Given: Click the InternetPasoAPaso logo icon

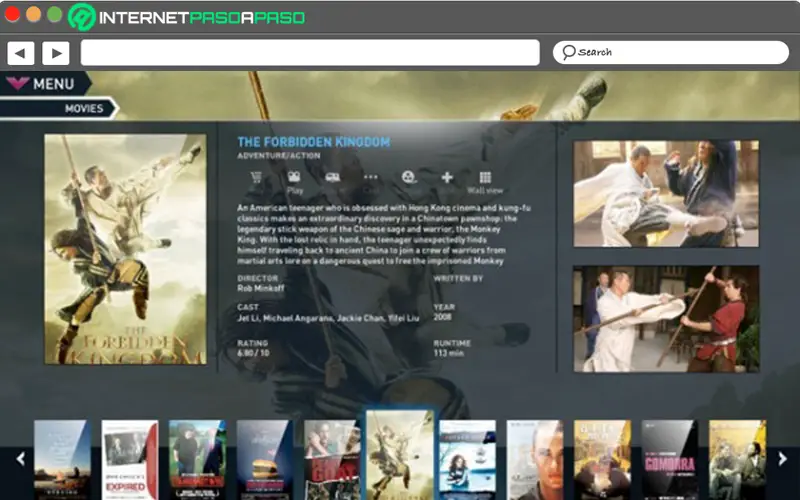Looking at the screenshot, I should (x=82, y=17).
